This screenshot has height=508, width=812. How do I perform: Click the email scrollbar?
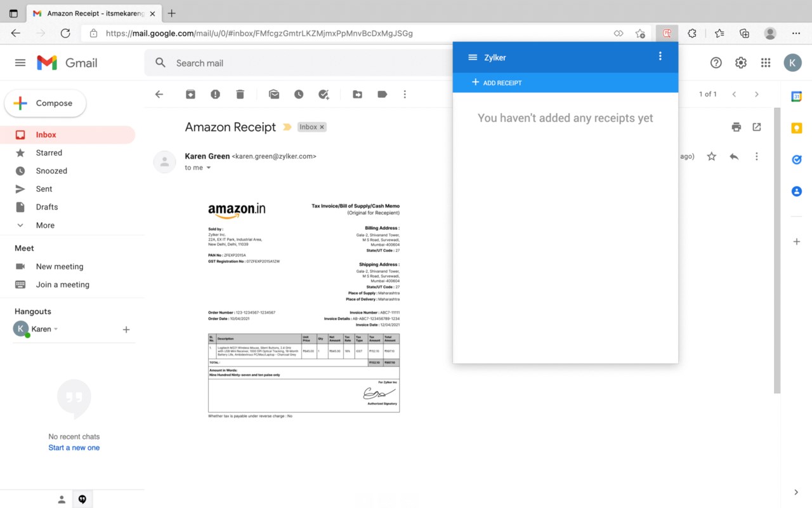click(777, 251)
